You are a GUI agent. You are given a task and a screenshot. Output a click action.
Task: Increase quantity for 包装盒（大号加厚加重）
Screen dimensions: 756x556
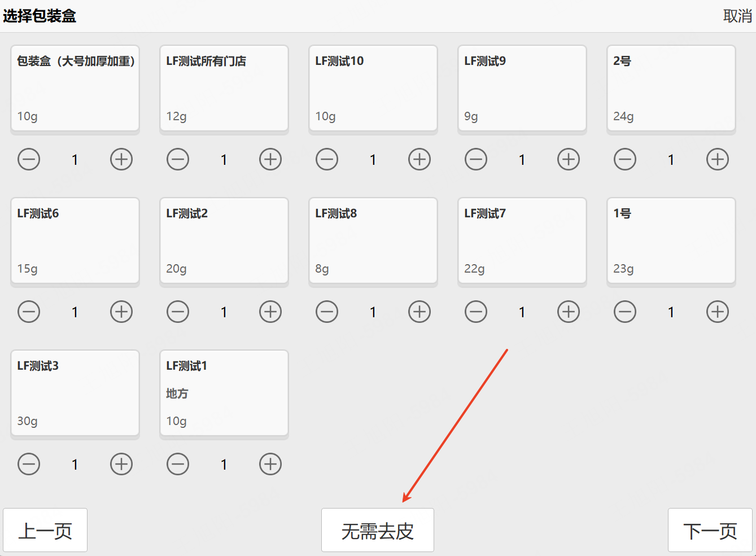coord(121,160)
